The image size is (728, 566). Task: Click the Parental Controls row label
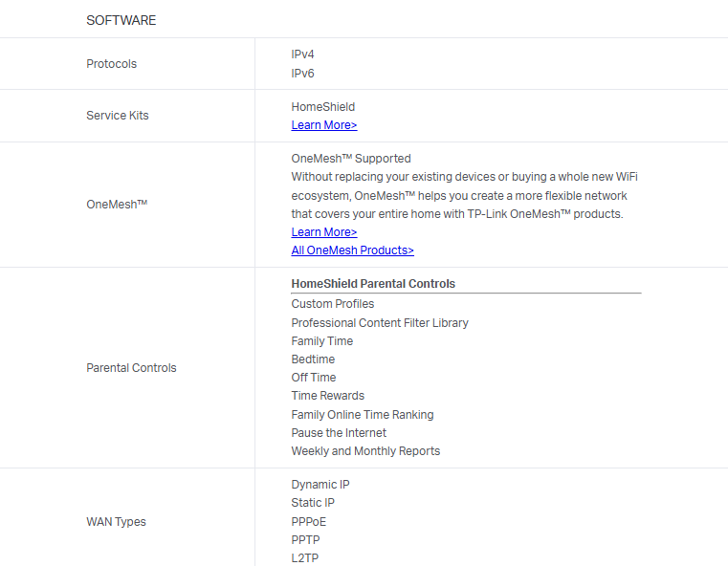point(132,368)
